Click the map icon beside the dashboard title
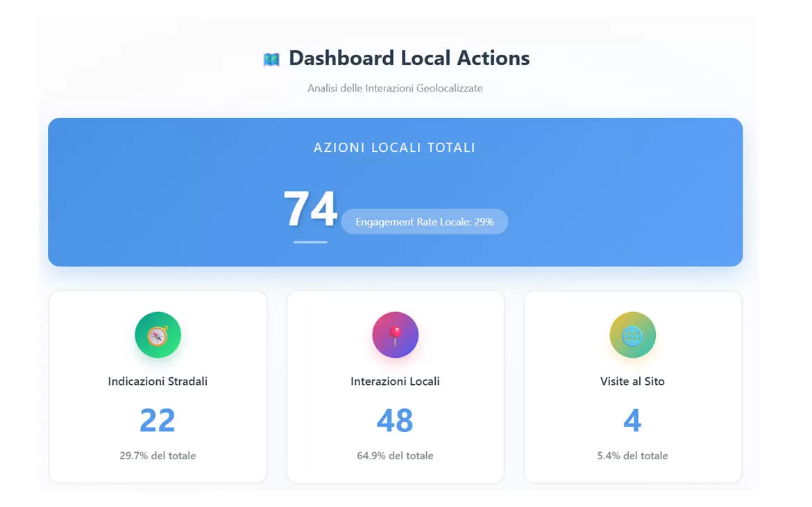Image resolution: width=812 pixels, height=507 pixels. pos(271,60)
